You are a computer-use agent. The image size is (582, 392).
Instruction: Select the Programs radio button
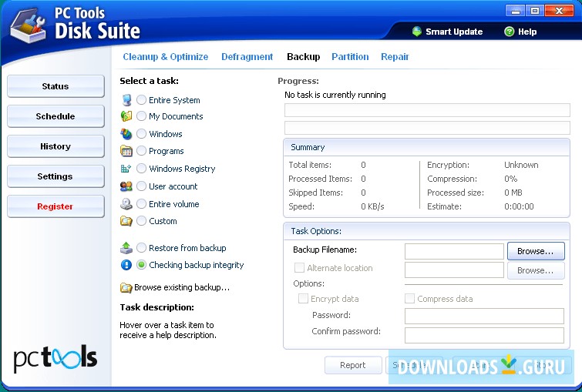[141, 151]
